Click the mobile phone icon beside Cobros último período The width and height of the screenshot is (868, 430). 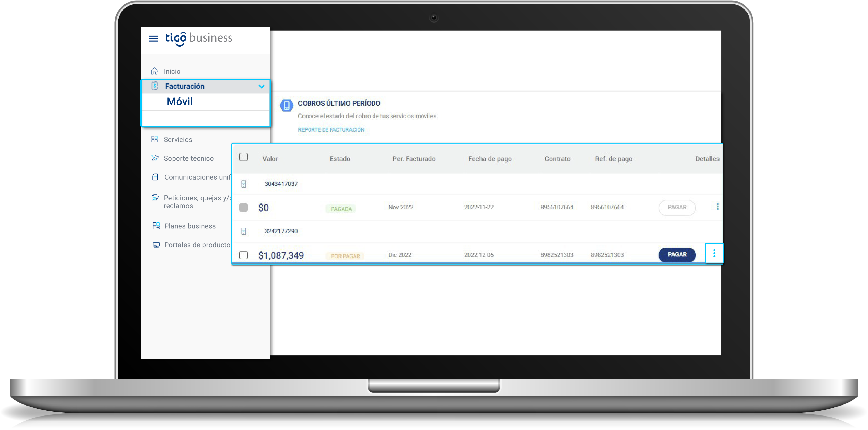(286, 105)
